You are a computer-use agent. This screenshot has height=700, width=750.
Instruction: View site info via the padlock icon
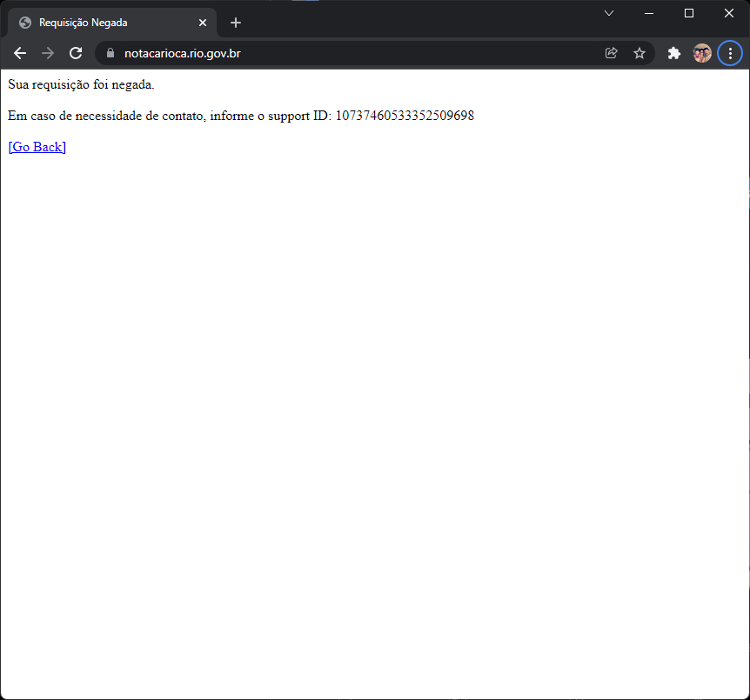pyautogui.click(x=110, y=53)
